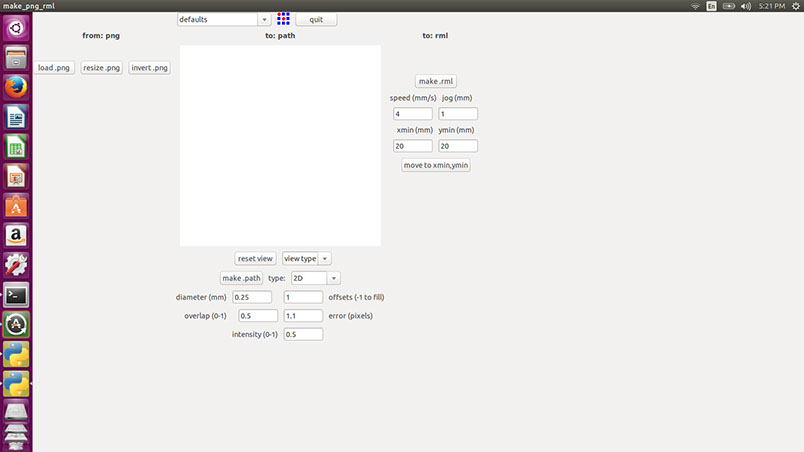Focus the diameter (mm) field
The image size is (804, 452).
[x=252, y=297]
